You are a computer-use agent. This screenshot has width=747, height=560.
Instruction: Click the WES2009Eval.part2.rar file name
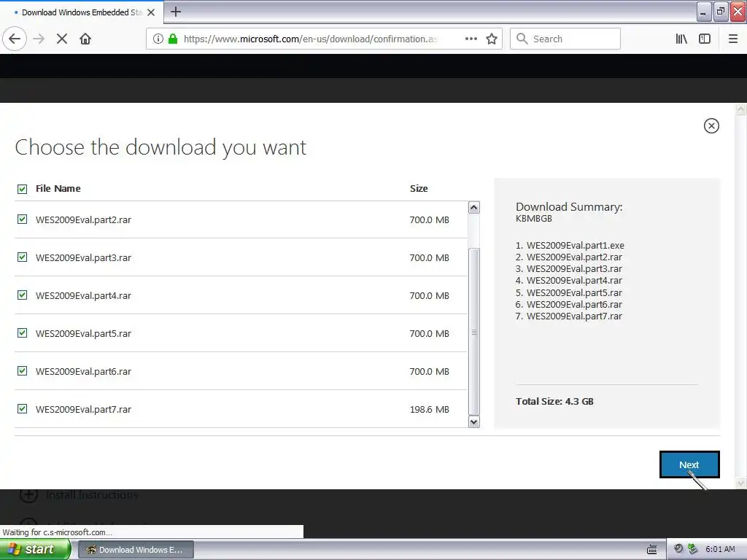83,219
